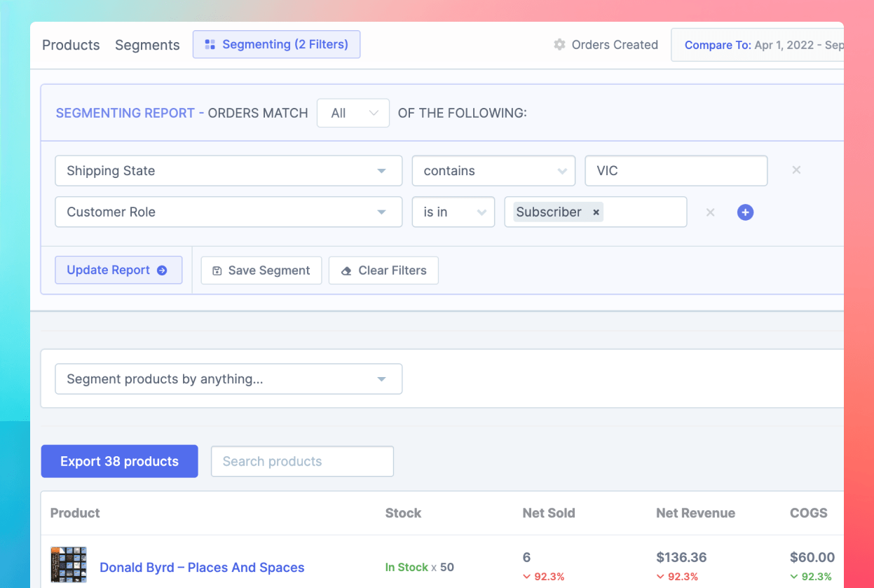
Task: Click the In Stock status label
Action: [407, 568]
